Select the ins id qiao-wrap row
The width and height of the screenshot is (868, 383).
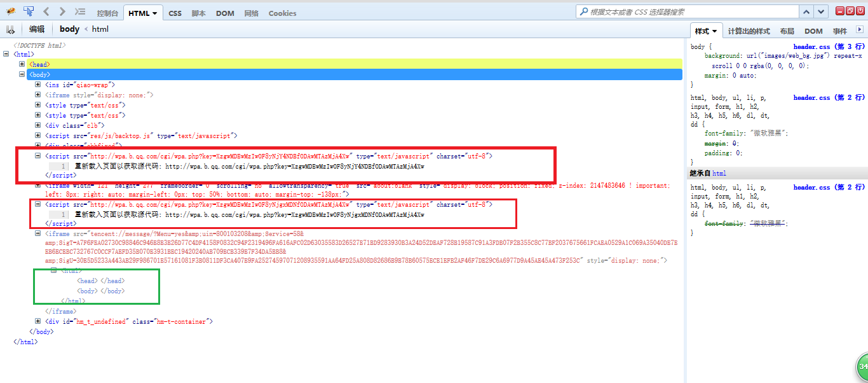click(80, 85)
